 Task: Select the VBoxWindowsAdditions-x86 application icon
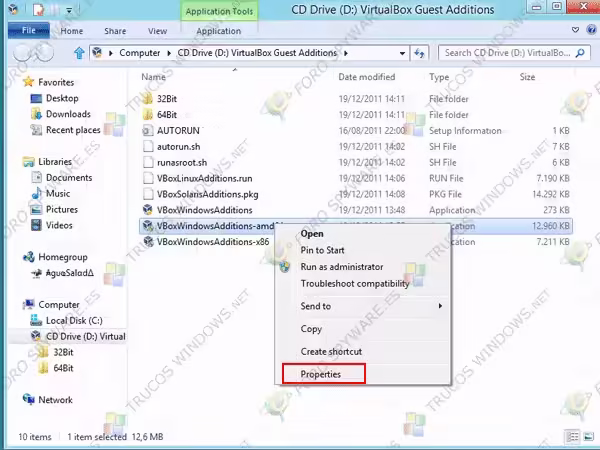(148, 241)
